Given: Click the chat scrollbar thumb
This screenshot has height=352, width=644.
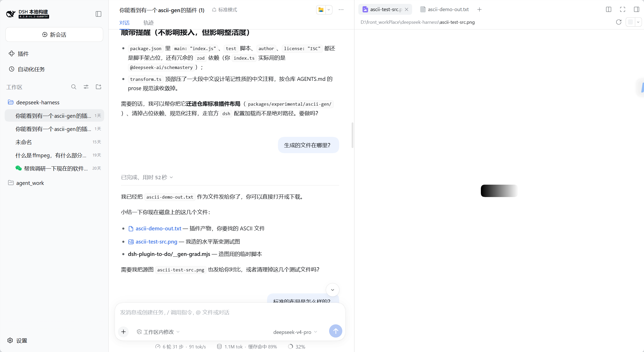Looking at the screenshot, I should 352,135.
